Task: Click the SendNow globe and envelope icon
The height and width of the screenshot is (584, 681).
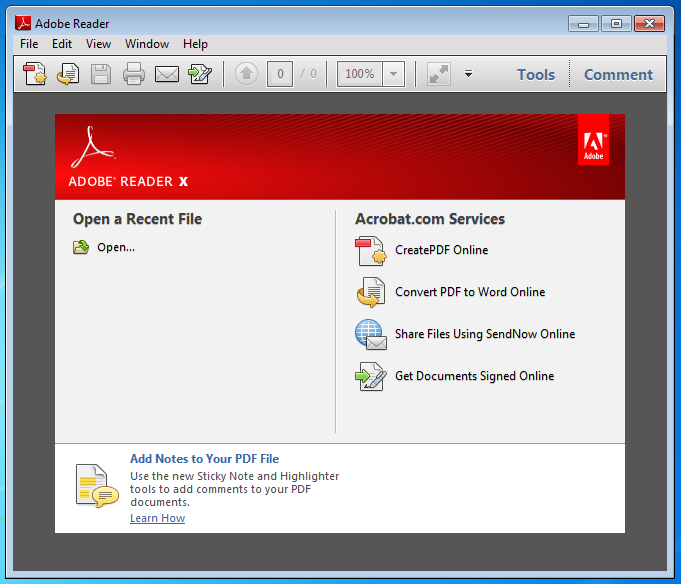Action: click(x=370, y=334)
